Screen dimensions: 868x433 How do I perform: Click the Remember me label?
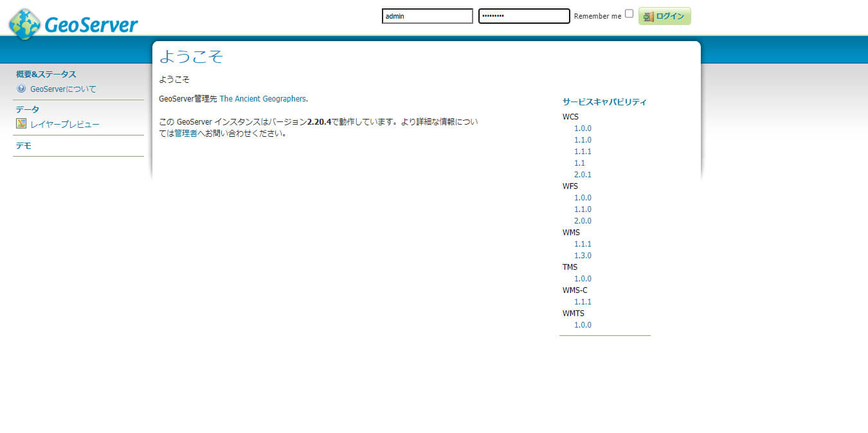click(597, 16)
